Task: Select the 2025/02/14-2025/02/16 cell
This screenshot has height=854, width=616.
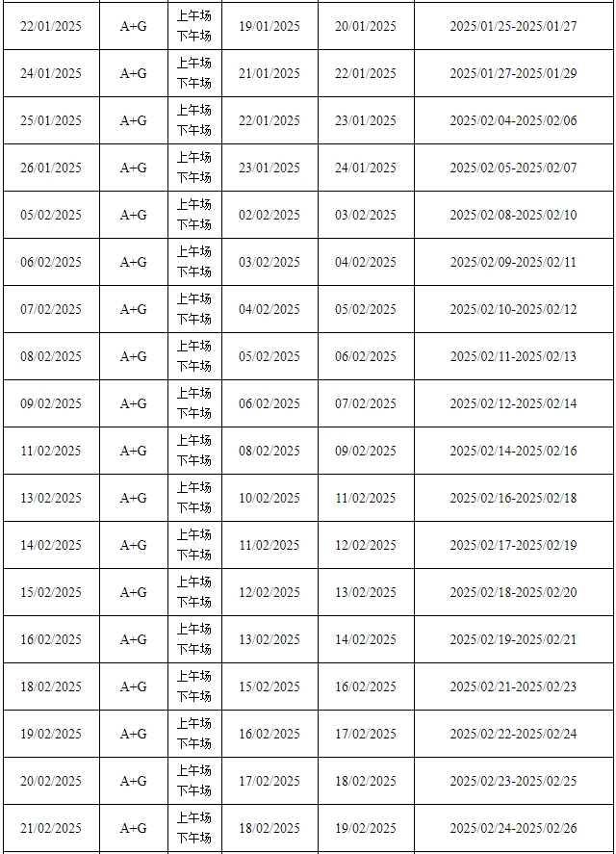Action: point(513,451)
